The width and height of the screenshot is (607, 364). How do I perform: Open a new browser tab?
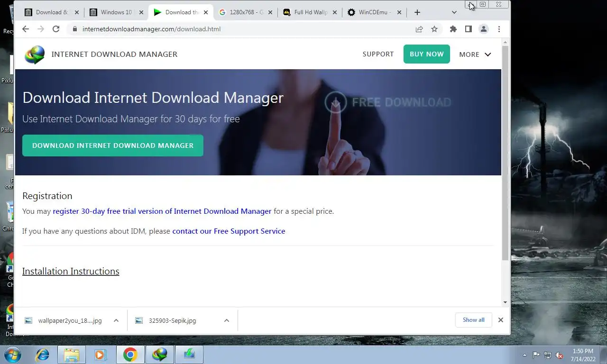[x=417, y=12]
